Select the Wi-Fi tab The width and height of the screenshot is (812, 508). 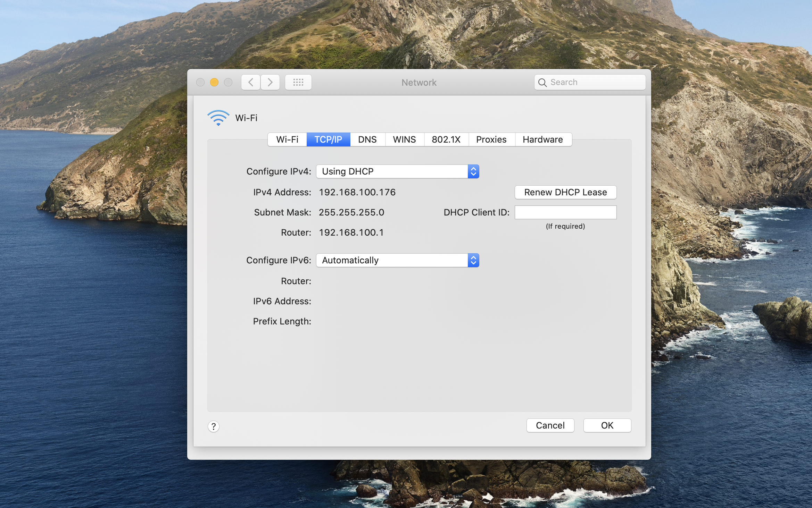click(x=287, y=139)
